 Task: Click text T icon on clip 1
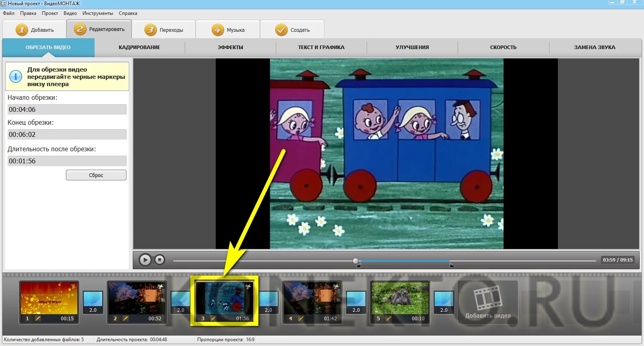73,287
